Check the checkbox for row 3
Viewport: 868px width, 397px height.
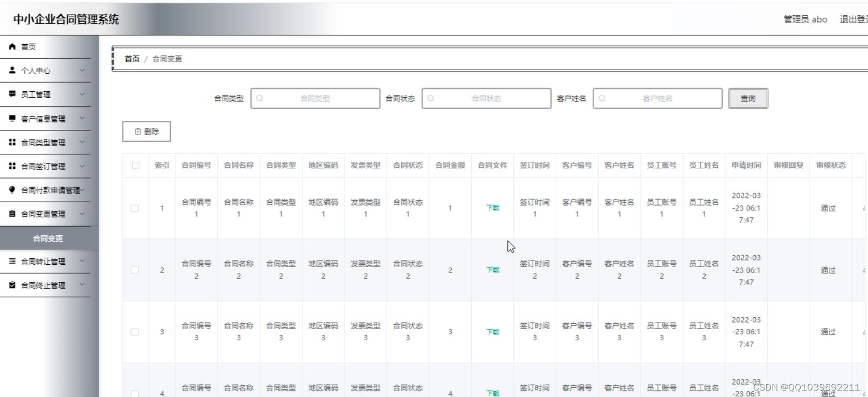[x=135, y=332]
